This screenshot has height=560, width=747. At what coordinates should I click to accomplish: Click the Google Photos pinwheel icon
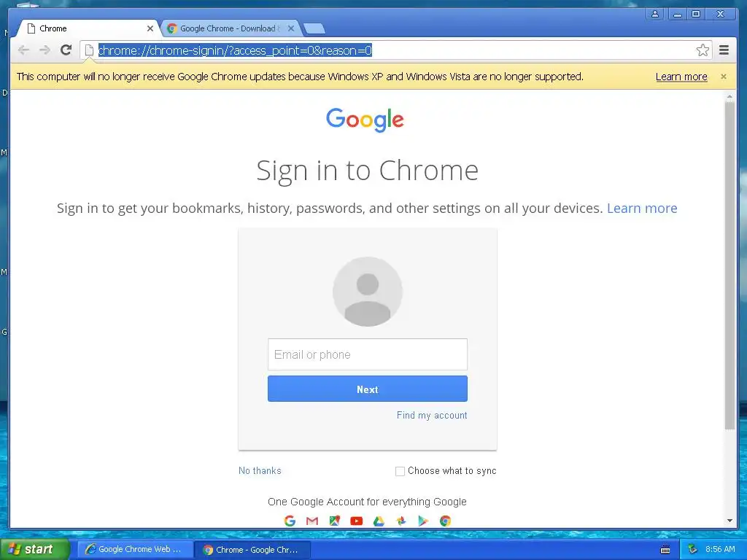pyautogui.click(x=401, y=521)
